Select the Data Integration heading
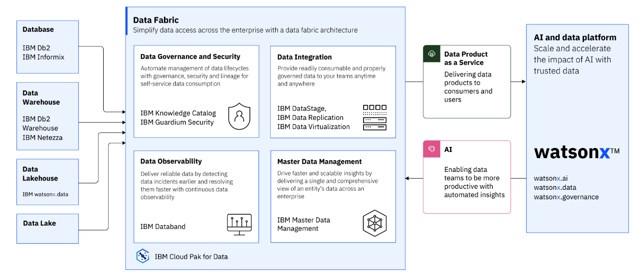 coord(304,57)
